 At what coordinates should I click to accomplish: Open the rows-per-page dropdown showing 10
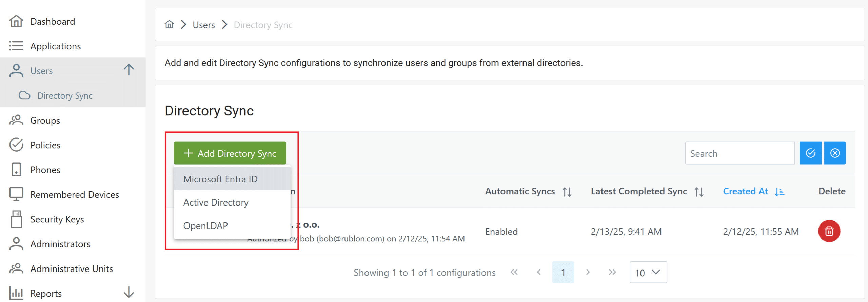pyautogui.click(x=648, y=273)
